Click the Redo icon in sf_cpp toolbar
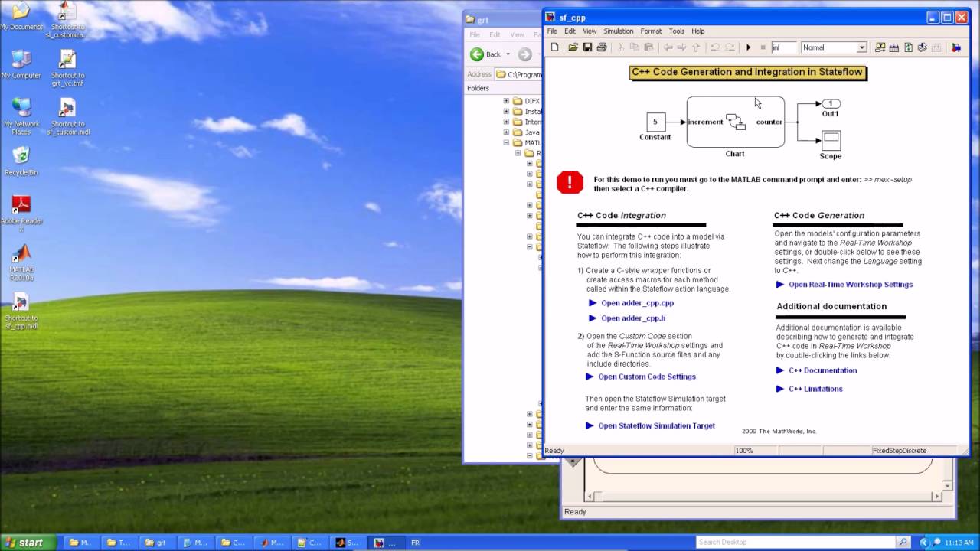980x551 pixels. pos(729,47)
